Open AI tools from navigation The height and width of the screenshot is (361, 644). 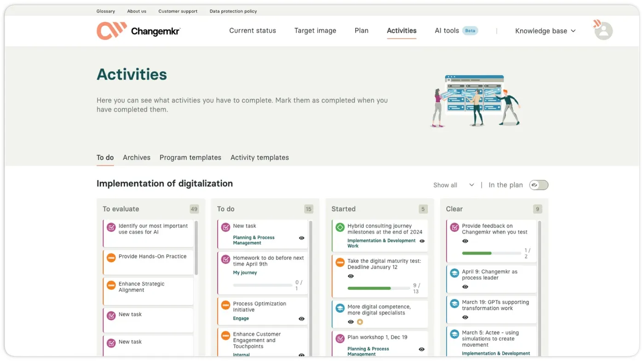coord(447,31)
